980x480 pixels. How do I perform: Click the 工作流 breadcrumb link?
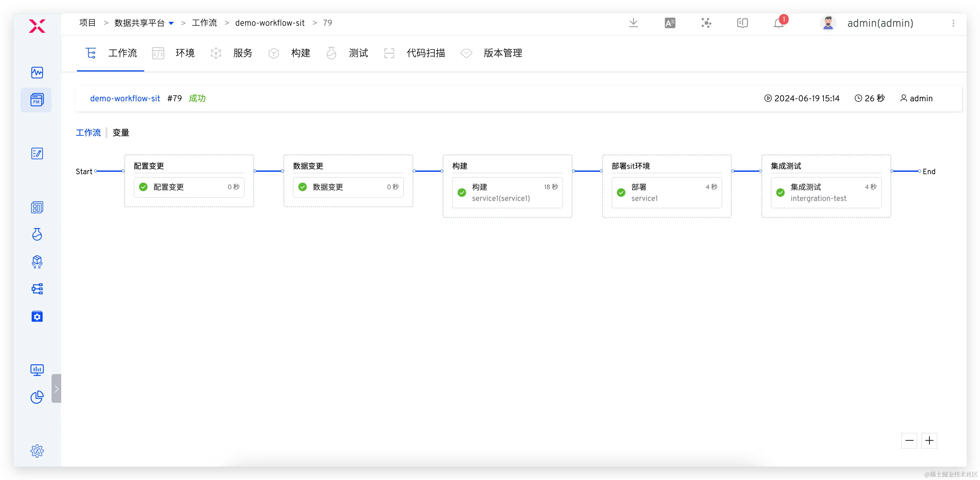tap(204, 23)
